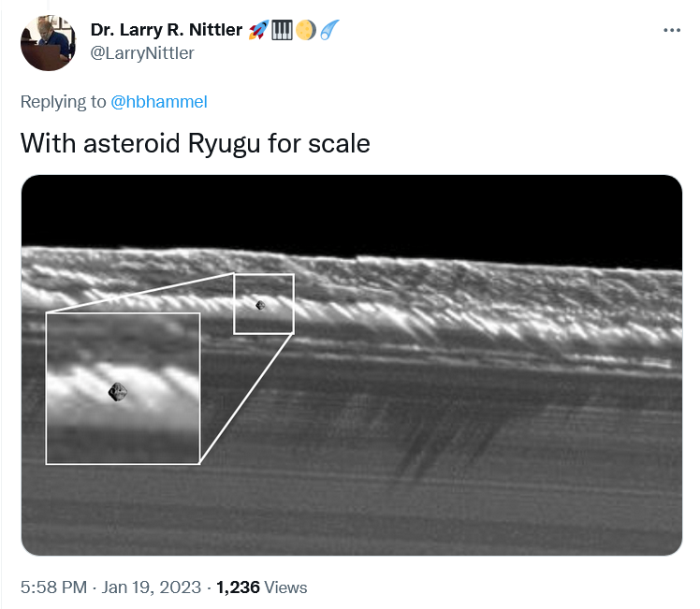The width and height of the screenshot is (700, 609).
Task: Click the 5:58 PM timestamp
Action: 52,587
